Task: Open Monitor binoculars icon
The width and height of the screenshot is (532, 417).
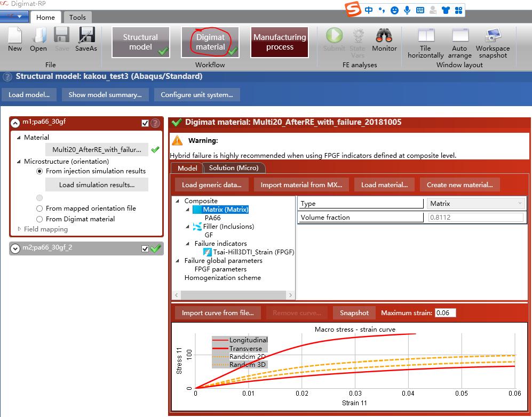Action: 384,35
